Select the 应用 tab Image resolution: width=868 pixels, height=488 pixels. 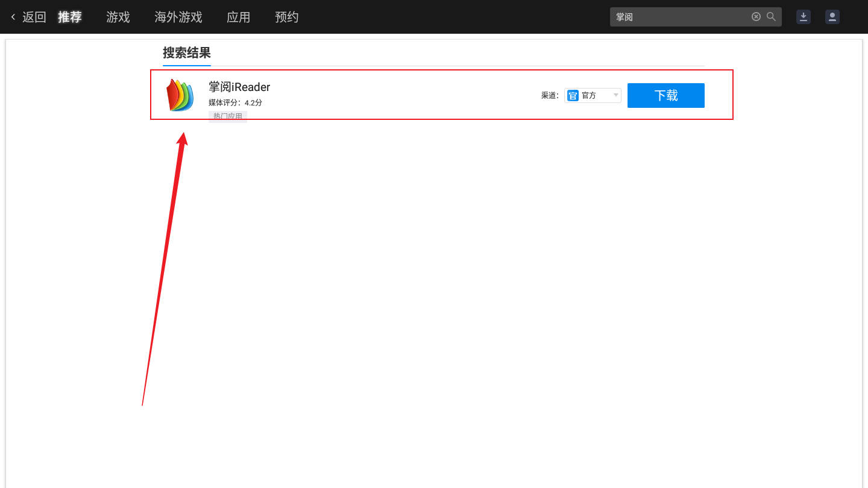(239, 17)
